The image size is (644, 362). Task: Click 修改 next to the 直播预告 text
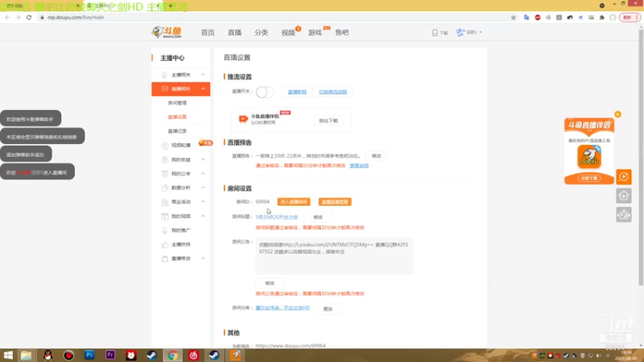pos(376,156)
